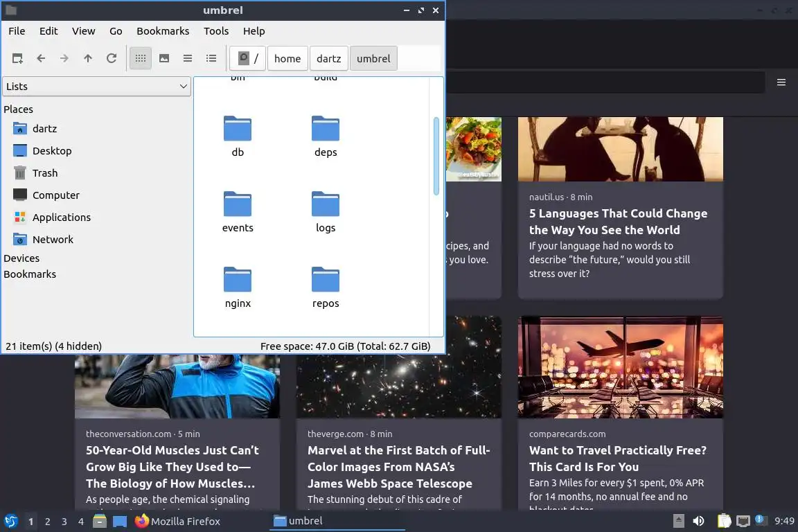Click the Devices section header
This screenshot has width=798, height=532.
tap(21, 258)
